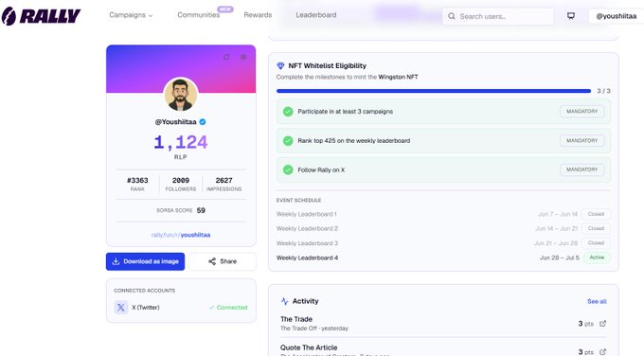Click the 2627 impressions count

pyautogui.click(x=224, y=180)
